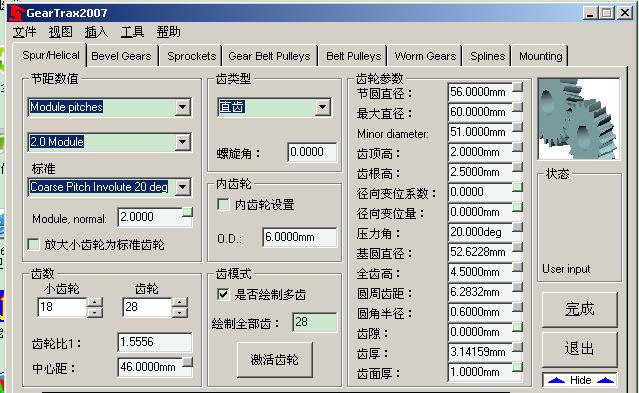Click the small square beside 全齿高 value
Screen dimensions: 639x393
pyautogui.click(x=518, y=267)
